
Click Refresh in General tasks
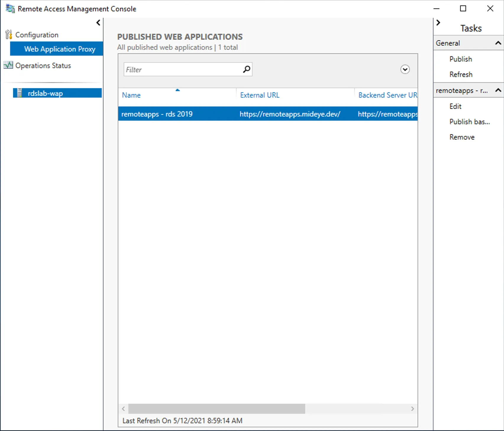point(461,74)
